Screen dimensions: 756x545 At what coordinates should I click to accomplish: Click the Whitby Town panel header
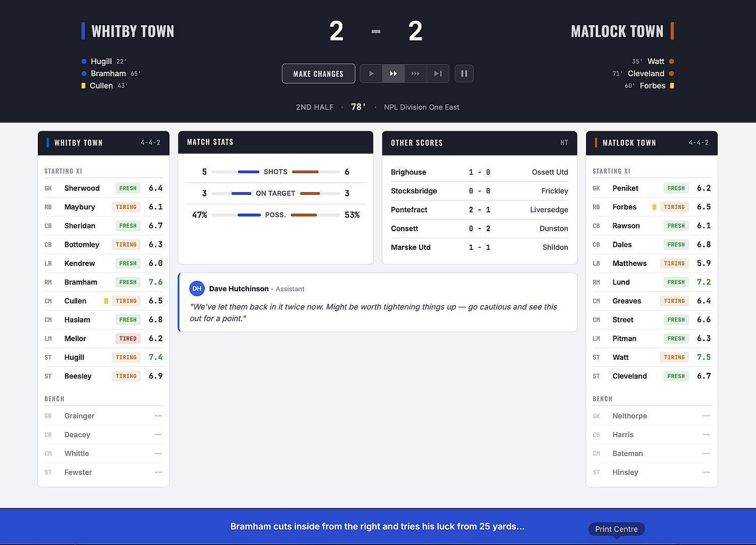(103, 143)
